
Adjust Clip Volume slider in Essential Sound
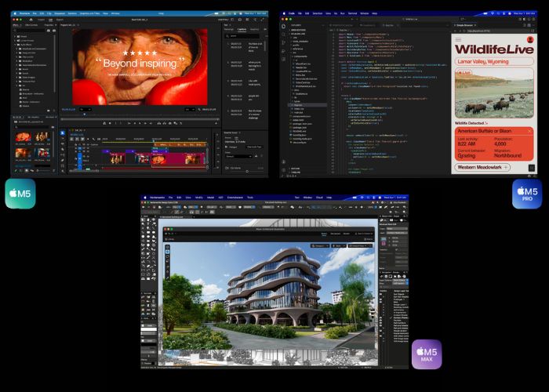point(247,171)
